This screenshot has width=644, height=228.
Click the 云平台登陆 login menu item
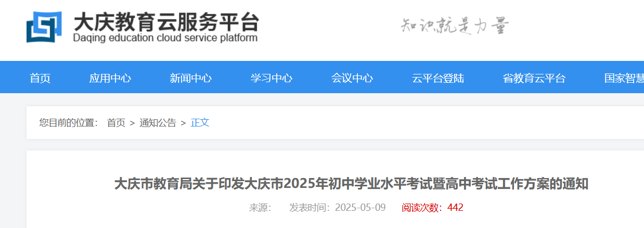[437, 78]
